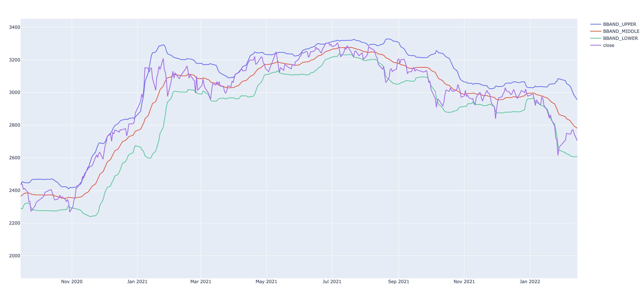Select the 2800 y-axis tick label
The width and height of the screenshot is (644, 292).
click(15, 125)
